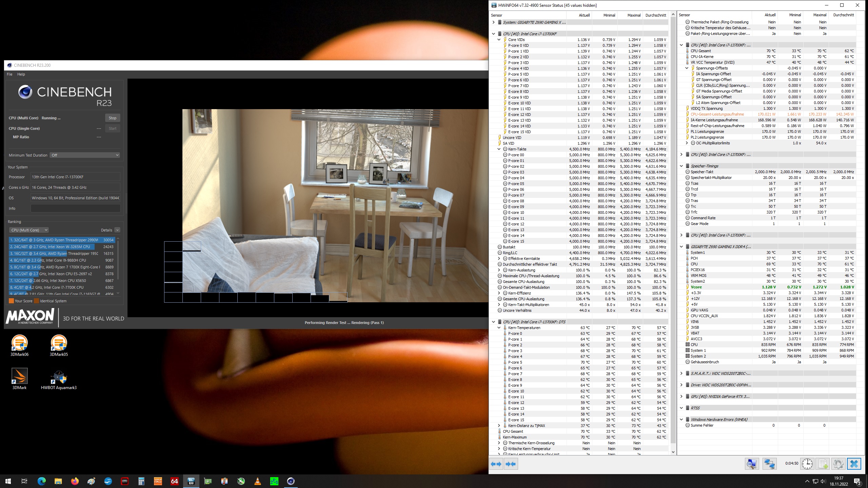Click the shrink layout arrows button in HWiNFO
Image resolution: width=868 pixels, height=488 pixels.
511,464
